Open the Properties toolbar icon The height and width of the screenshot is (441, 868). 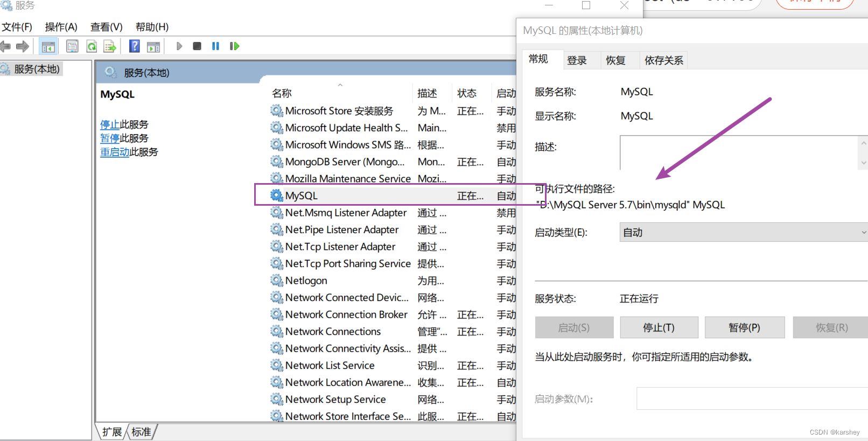72,46
